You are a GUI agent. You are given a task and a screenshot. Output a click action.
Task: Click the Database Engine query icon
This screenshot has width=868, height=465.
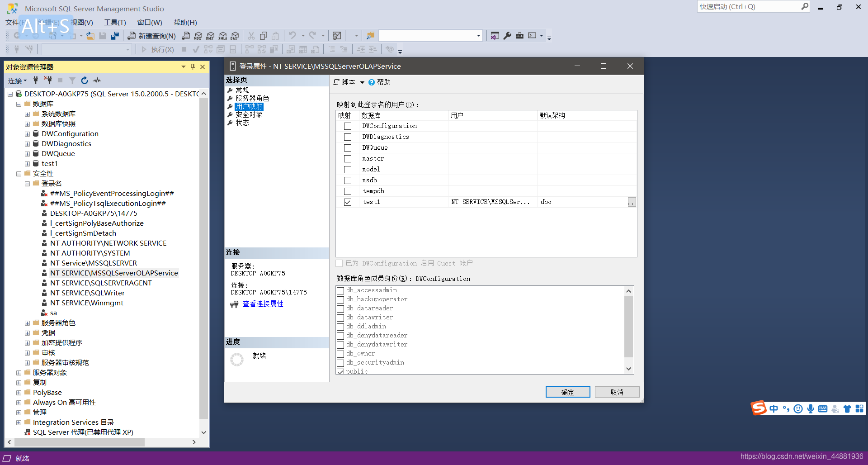[x=186, y=36]
